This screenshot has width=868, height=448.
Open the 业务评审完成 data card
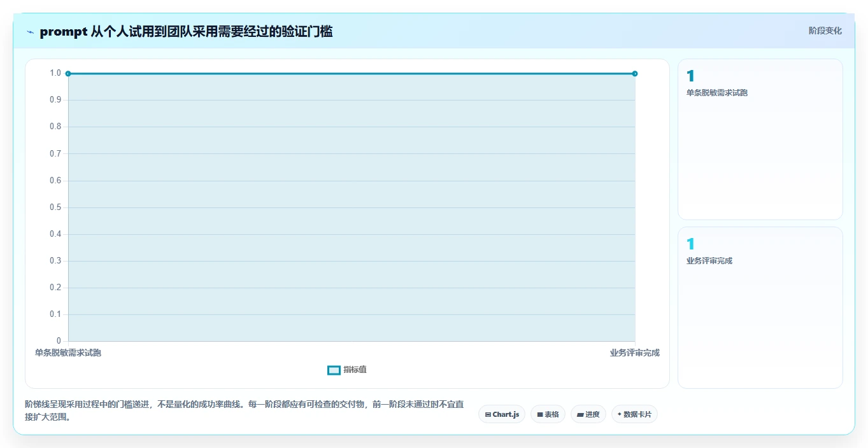760,307
